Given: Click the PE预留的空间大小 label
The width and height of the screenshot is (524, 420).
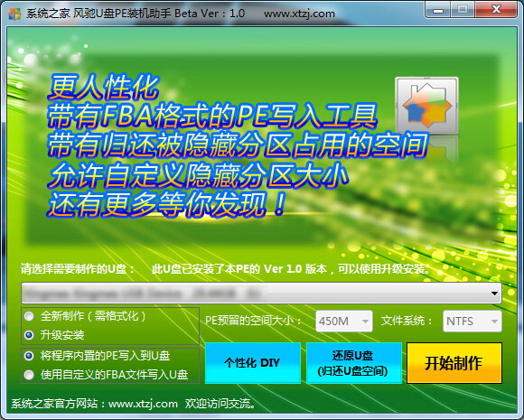Looking at the screenshot, I should [x=253, y=322].
